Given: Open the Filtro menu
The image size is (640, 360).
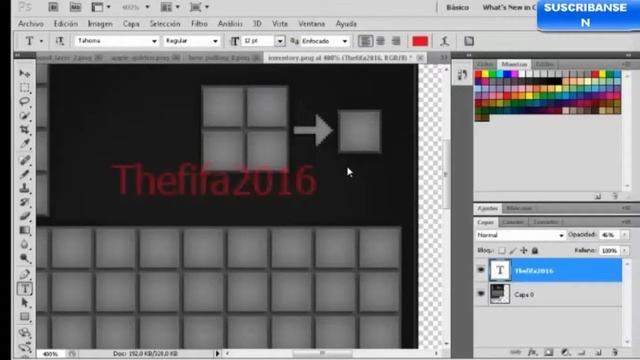Looking at the screenshot, I should coord(199,24).
